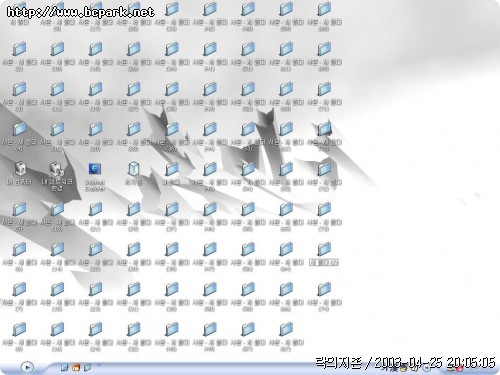Select folder 사본 - 새 폴더 (19)
Image resolution: width=500 pixels, height=375 pixels.
click(95, 96)
